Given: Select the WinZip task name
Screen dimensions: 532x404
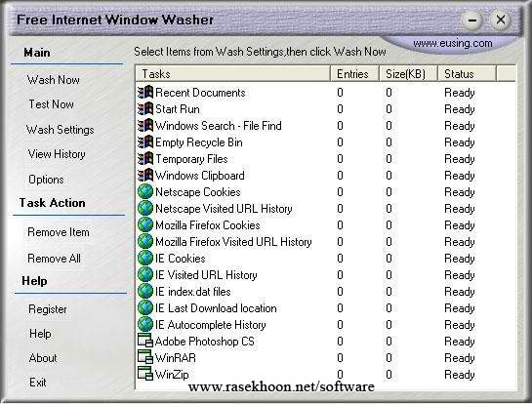Looking at the screenshot, I should 172,375.
